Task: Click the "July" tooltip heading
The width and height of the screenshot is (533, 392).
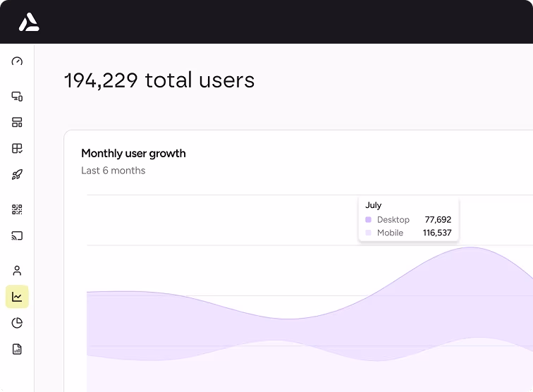Action: point(373,205)
